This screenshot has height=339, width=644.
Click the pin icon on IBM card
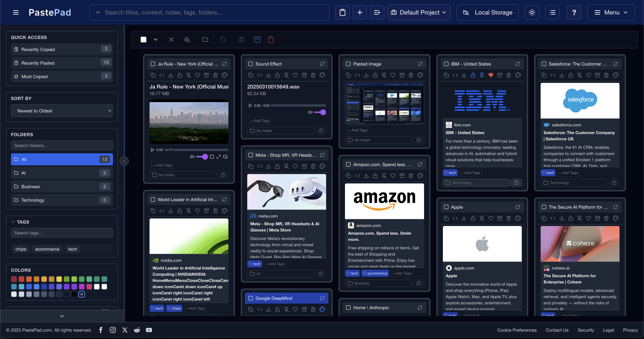coord(482,75)
